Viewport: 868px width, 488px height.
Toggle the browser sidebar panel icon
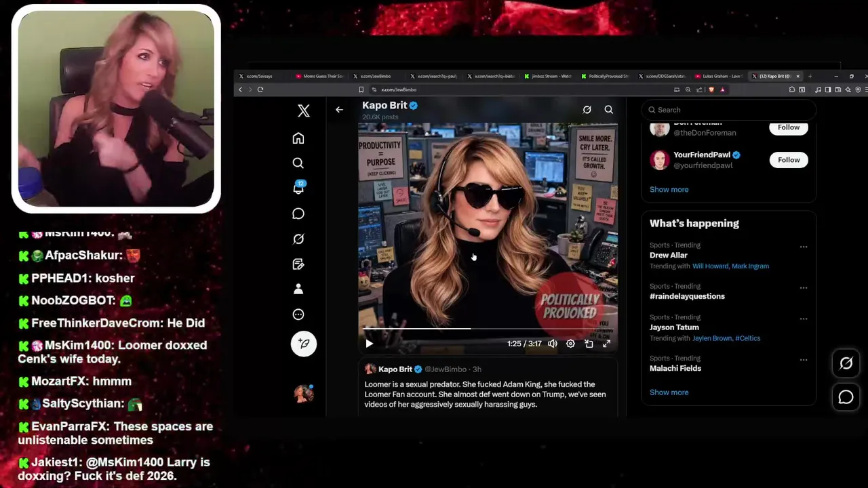coord(828,89)
